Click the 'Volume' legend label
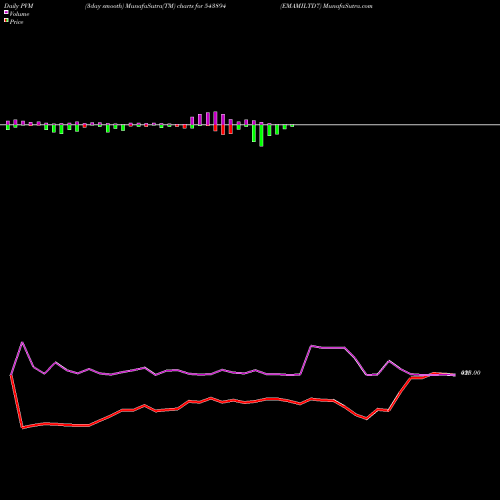500x500 pixels. coord(19,14)
